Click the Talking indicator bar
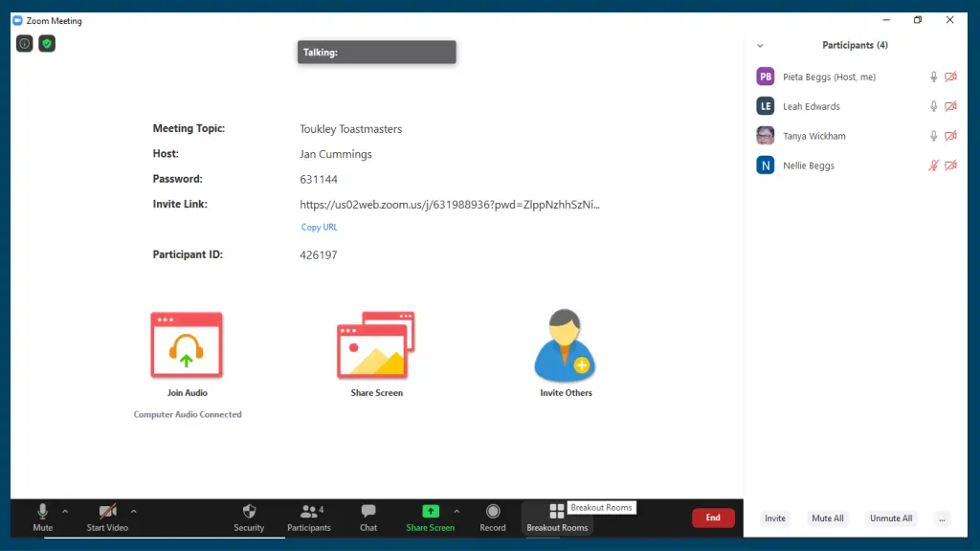This screenshot has height=551, width=980. click(x=377, y=53)
